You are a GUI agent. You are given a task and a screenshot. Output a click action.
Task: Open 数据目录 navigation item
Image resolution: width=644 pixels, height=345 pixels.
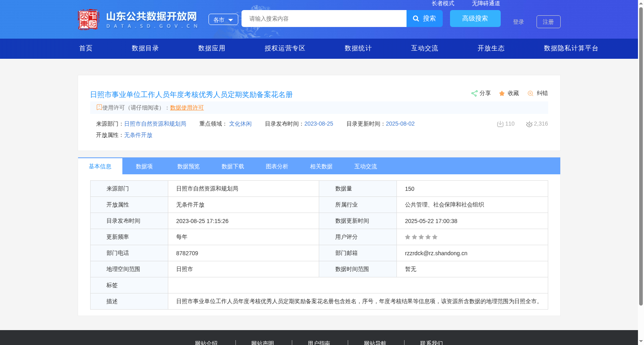tap(145, 48)
